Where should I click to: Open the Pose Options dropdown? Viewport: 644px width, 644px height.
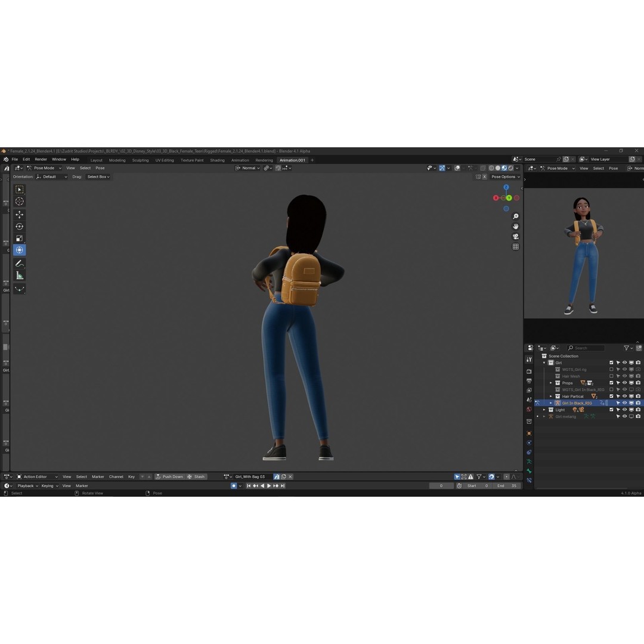(x=505, y=177)
